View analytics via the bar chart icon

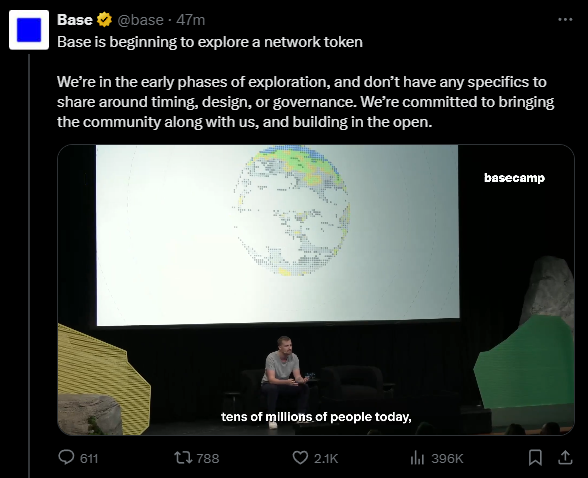coord(417,458)
